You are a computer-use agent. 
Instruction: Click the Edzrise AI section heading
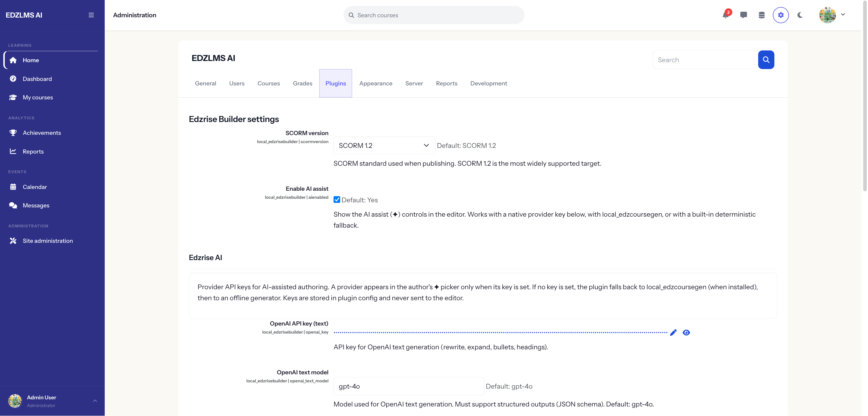(x=205, y=257)
